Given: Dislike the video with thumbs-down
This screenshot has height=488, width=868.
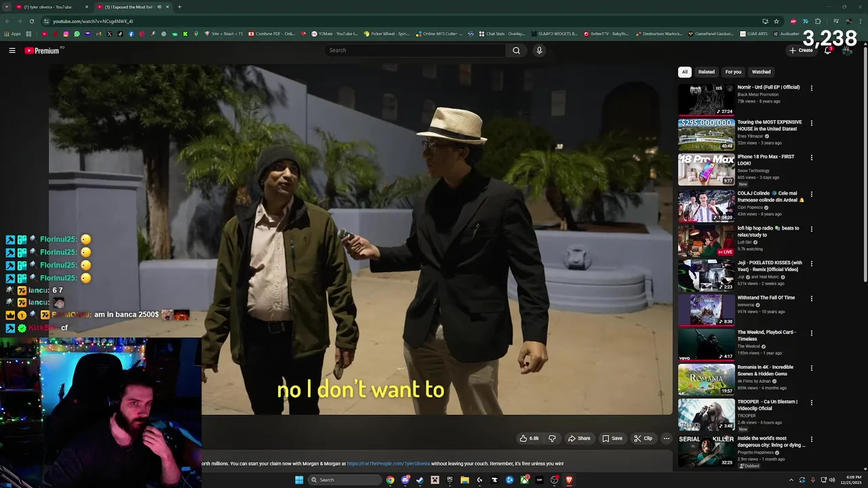Looking at the screenshot, I should tap(552, 439).
